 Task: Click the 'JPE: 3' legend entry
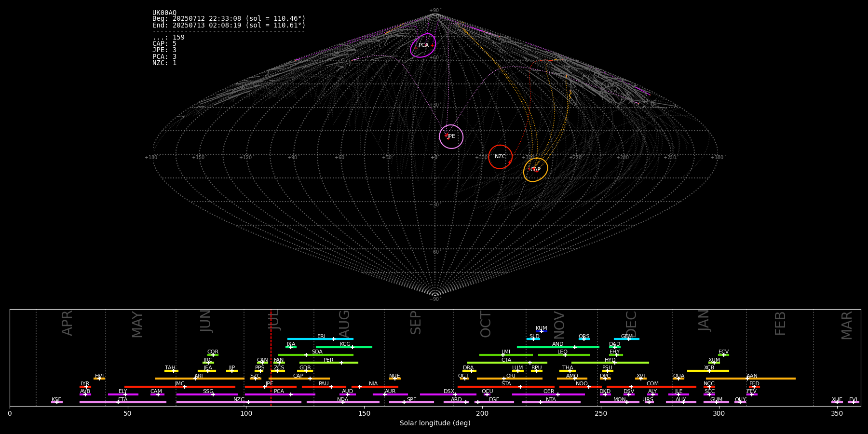(x=164, y=50)
